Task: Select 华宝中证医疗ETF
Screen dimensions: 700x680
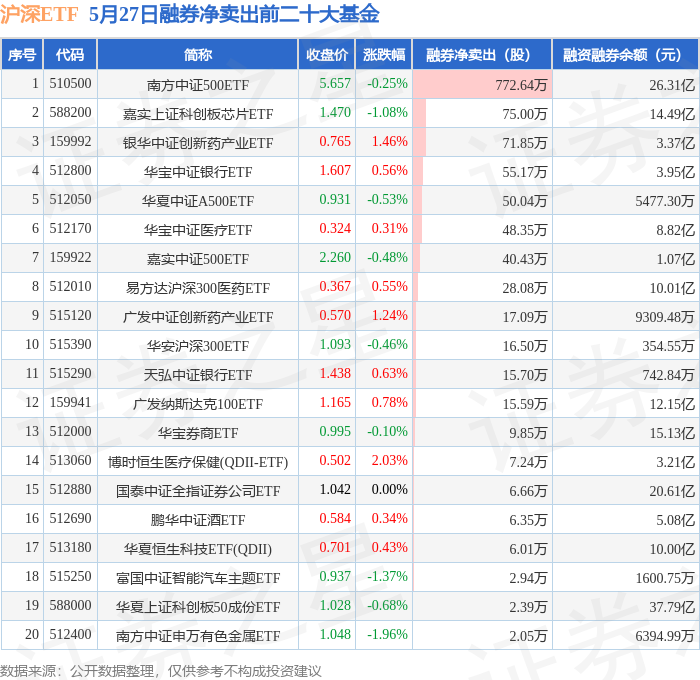Action: (198, 230)
